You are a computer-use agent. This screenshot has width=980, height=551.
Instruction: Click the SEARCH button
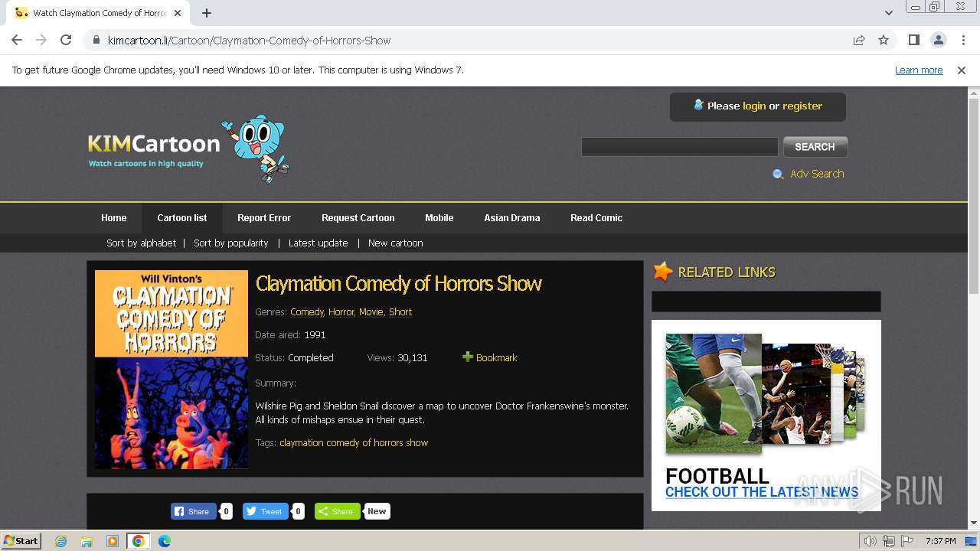[815, 146]
